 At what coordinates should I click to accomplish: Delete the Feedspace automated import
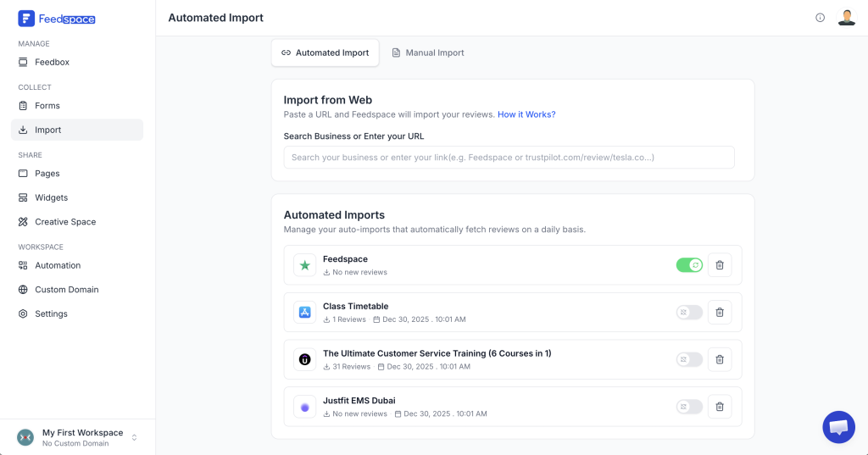coord(720,265)
